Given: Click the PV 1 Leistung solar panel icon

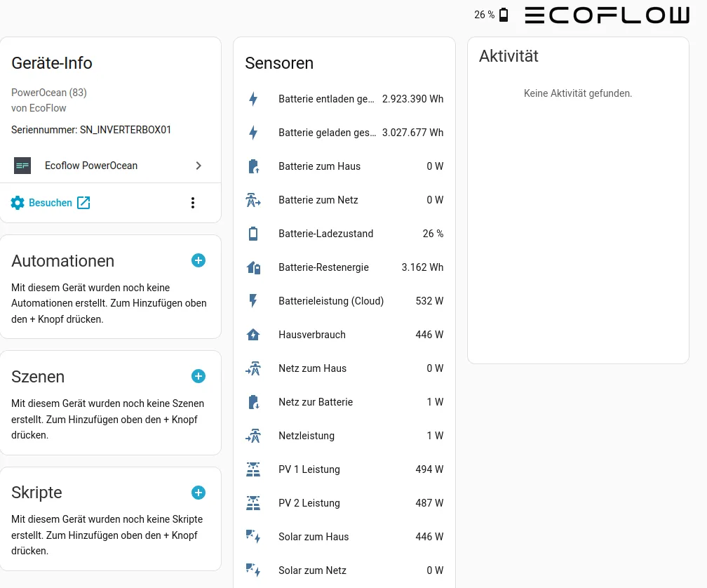Looking at the screenshot, I should pyautogui.click(x=253, y=469).
